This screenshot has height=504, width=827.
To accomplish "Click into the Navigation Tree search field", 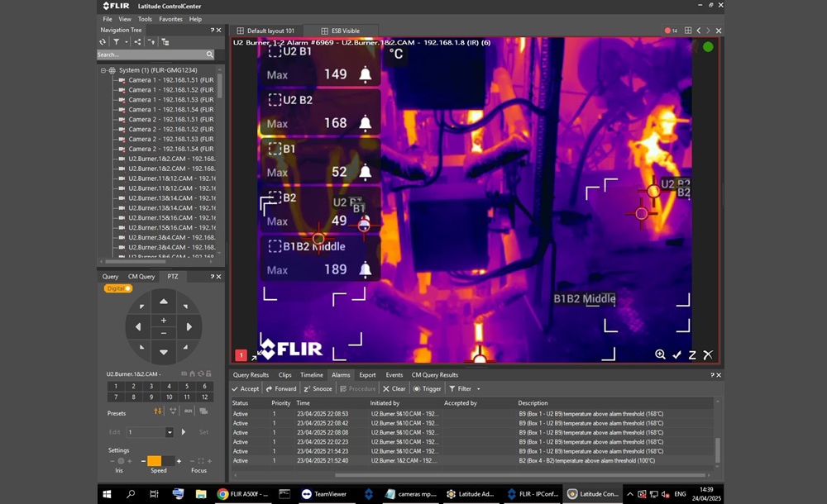I will click(151, 55).
